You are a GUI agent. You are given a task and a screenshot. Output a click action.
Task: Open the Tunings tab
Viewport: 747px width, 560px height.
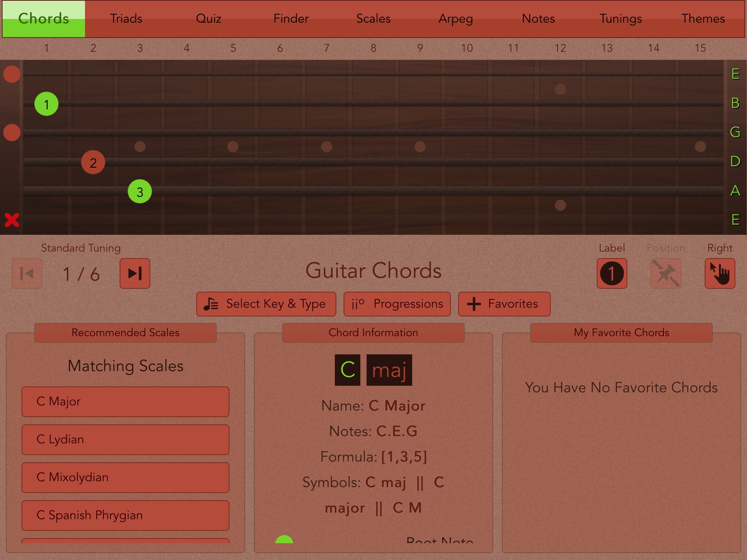(x=620, y=19)
